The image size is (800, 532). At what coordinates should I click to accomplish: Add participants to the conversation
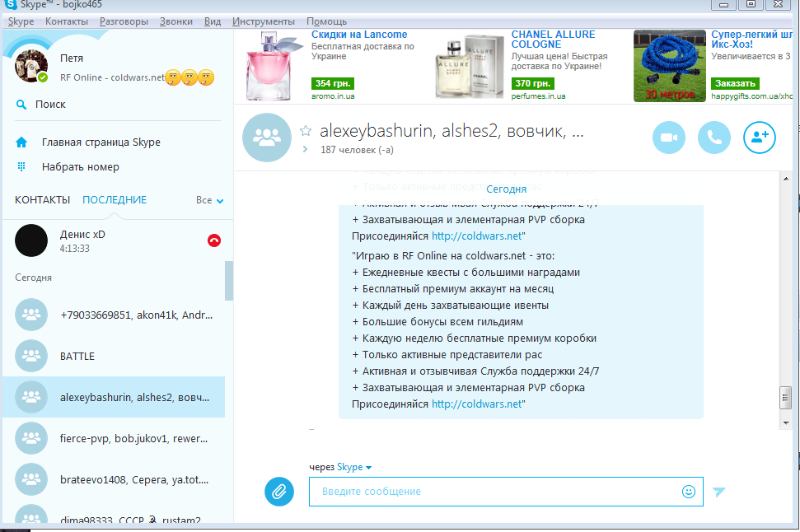[759, 138]
